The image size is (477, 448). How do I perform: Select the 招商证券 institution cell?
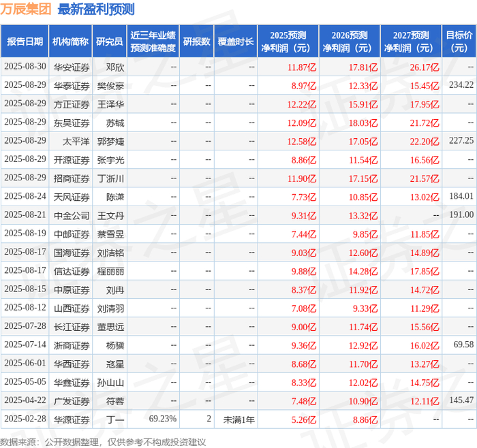(72, 178)
